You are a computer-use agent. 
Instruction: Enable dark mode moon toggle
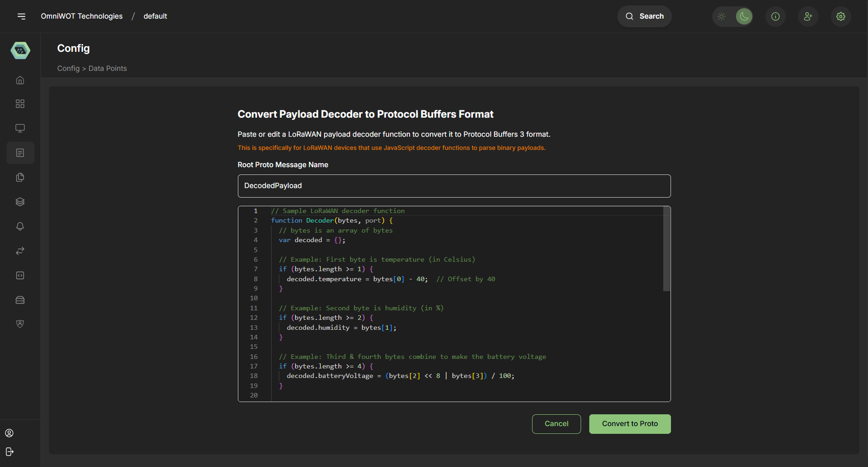[x=744, y=16]
